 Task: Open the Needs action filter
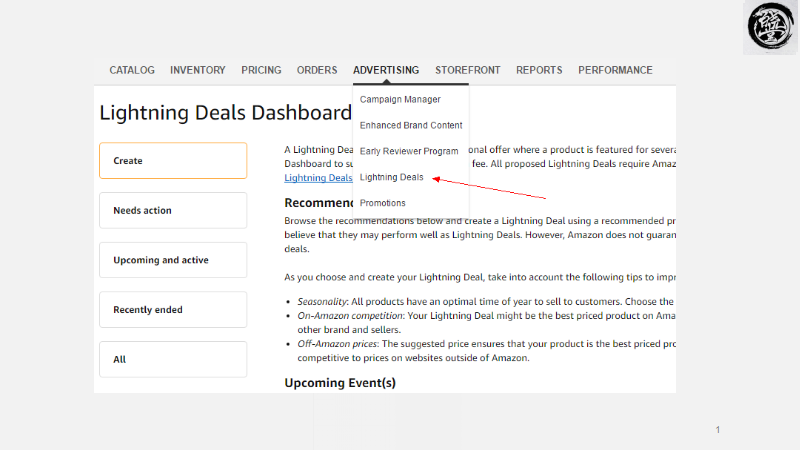pyautogui.click(x=173, y=210)
